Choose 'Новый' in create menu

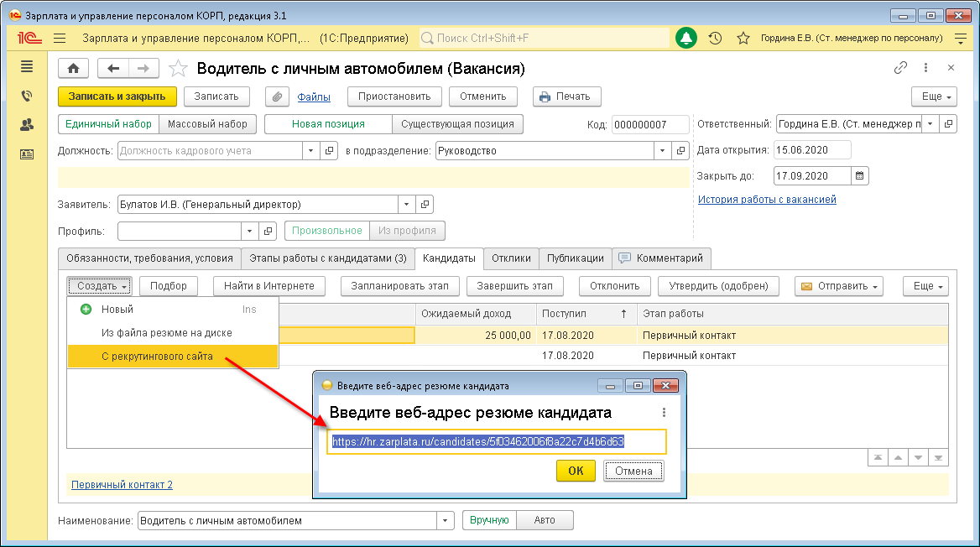173,310
